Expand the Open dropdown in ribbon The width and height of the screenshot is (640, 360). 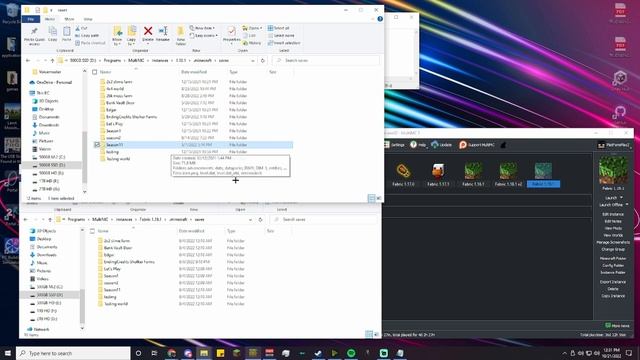tap(252, 28)
